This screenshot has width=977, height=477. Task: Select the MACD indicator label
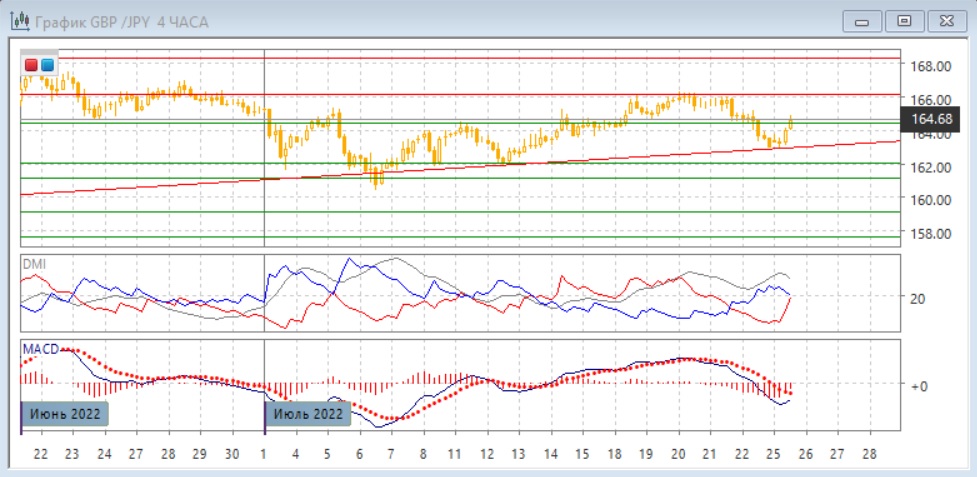coord(41,348)
